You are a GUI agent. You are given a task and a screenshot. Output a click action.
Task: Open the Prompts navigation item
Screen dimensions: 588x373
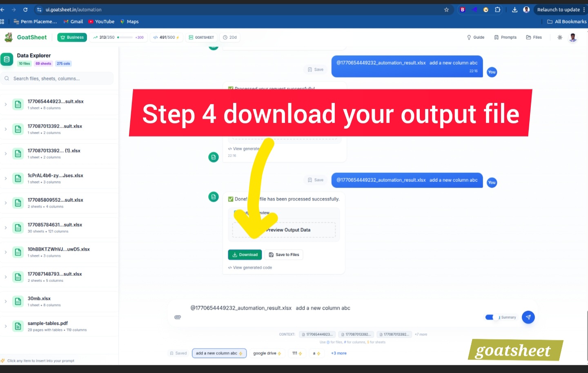click(506, 37)
